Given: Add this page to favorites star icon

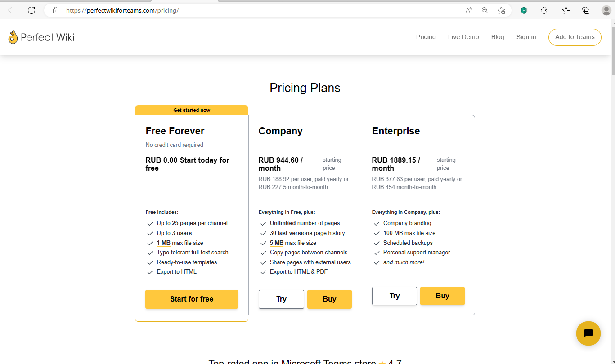Looking at the screenshot, I should (501, 10).
